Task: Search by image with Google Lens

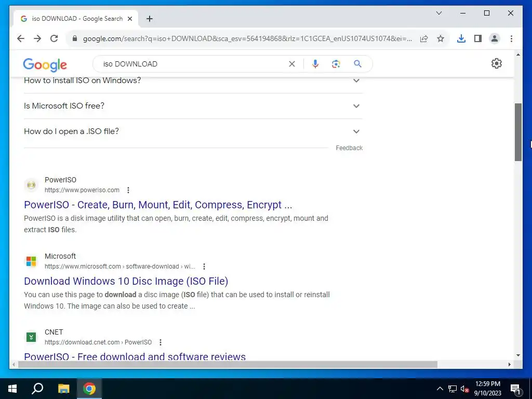Action: coord(336,64)
